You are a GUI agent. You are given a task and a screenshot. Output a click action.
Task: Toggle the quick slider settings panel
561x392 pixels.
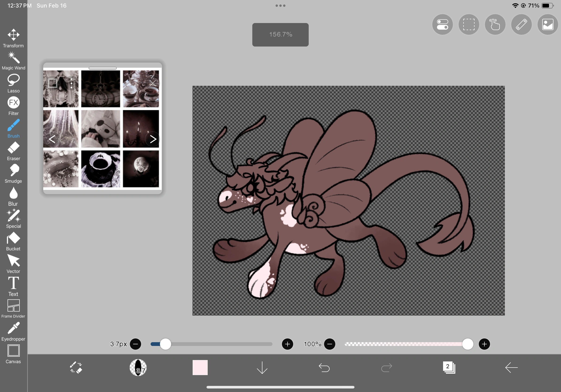[x=442, y=24]
